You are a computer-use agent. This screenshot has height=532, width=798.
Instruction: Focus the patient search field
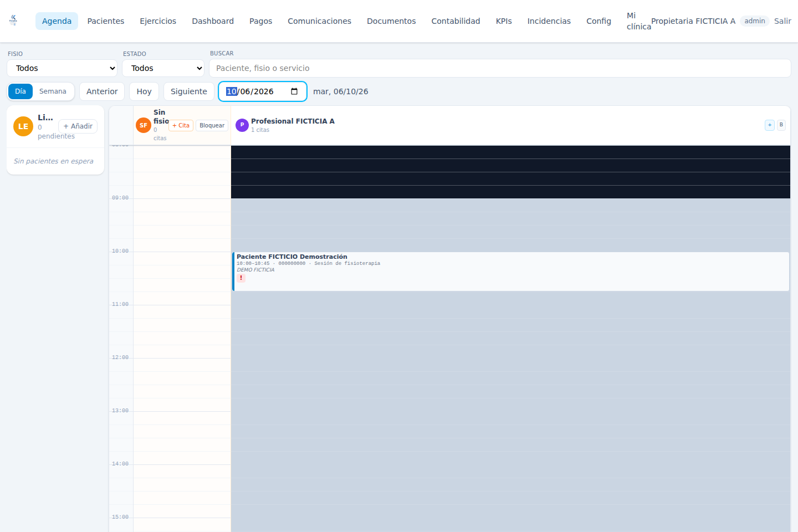[x=500, y=68]
